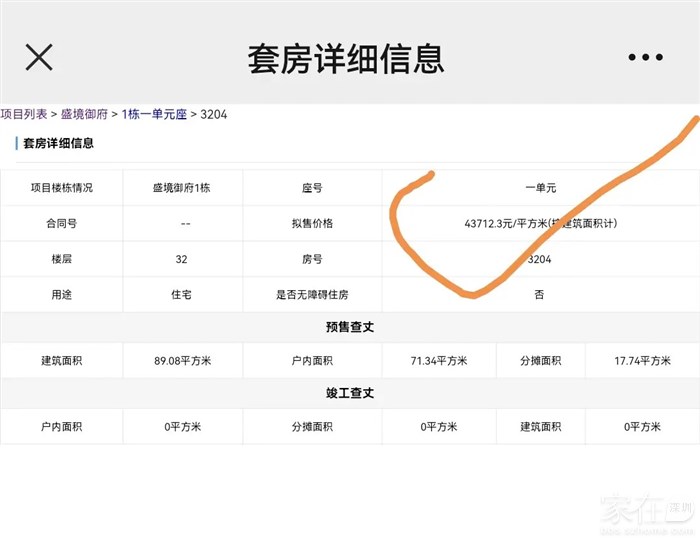Screen dimensions: 700x538
Task: Open the three-dot more options menu
Action: [645, 58]
